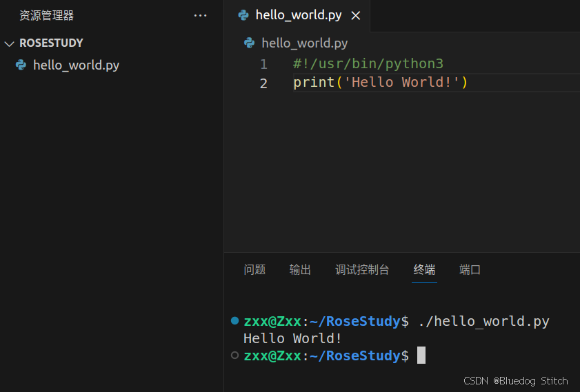This screenshot has width=580, height=392.
Task: Open the explorer more actions ellipsis menu
Action: tap(200, 16)
